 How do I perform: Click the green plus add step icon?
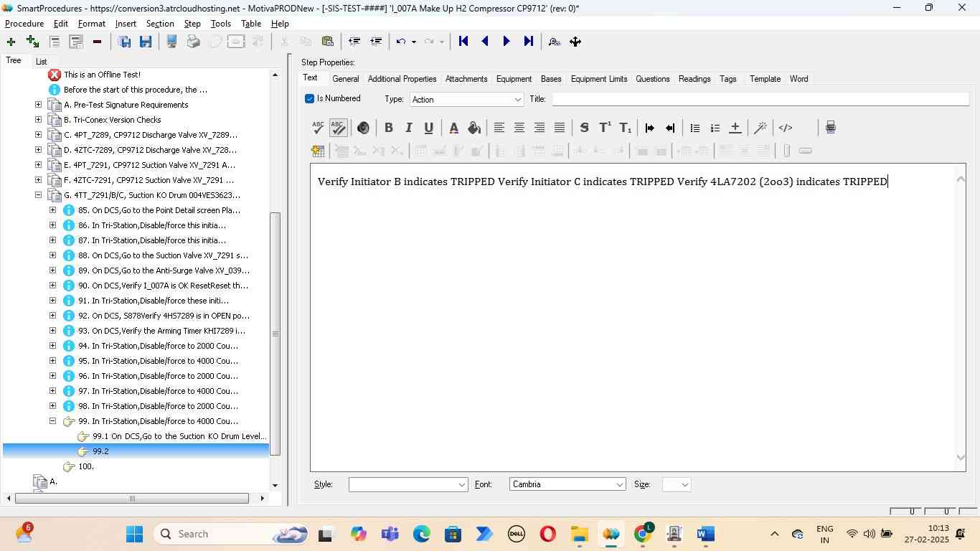point(11,42)
